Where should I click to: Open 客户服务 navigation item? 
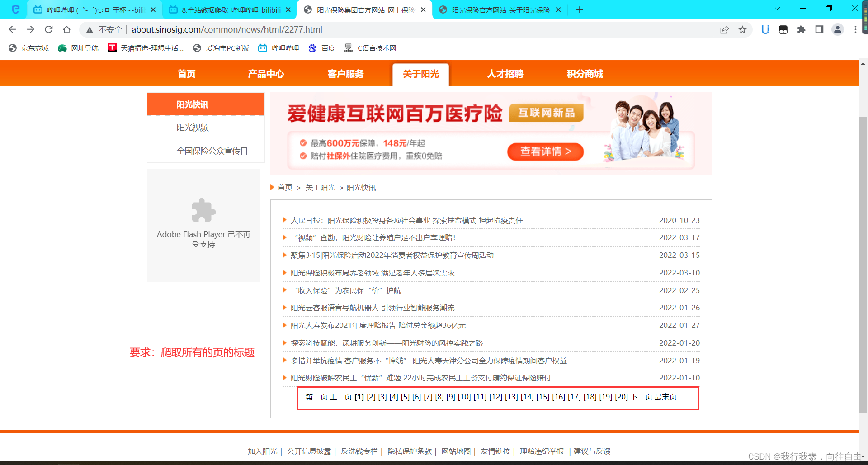click(345, 74)
